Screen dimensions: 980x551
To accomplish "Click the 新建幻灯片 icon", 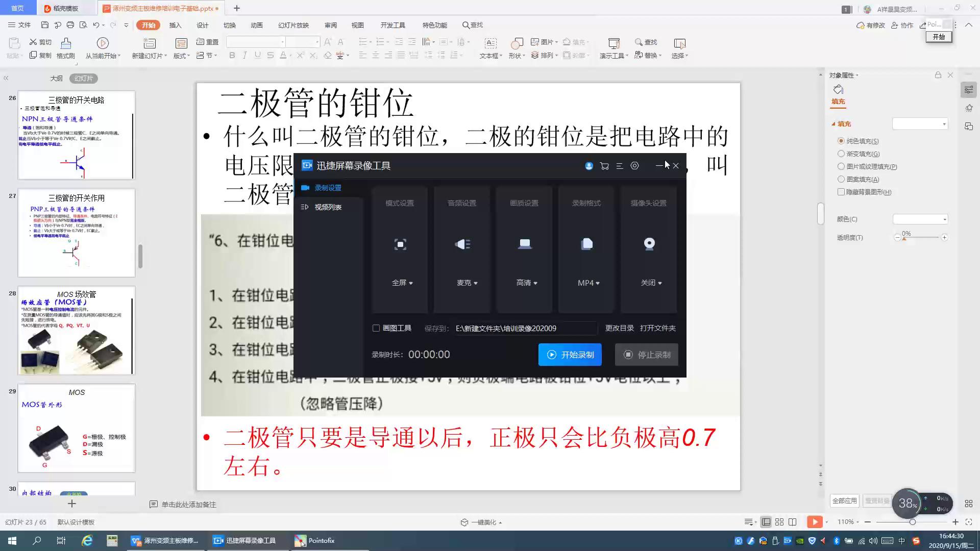I will pos(149,43).
